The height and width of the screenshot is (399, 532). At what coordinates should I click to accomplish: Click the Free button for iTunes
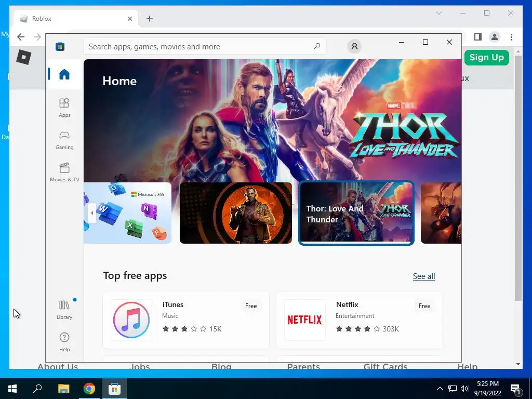(x=251, y=305)
